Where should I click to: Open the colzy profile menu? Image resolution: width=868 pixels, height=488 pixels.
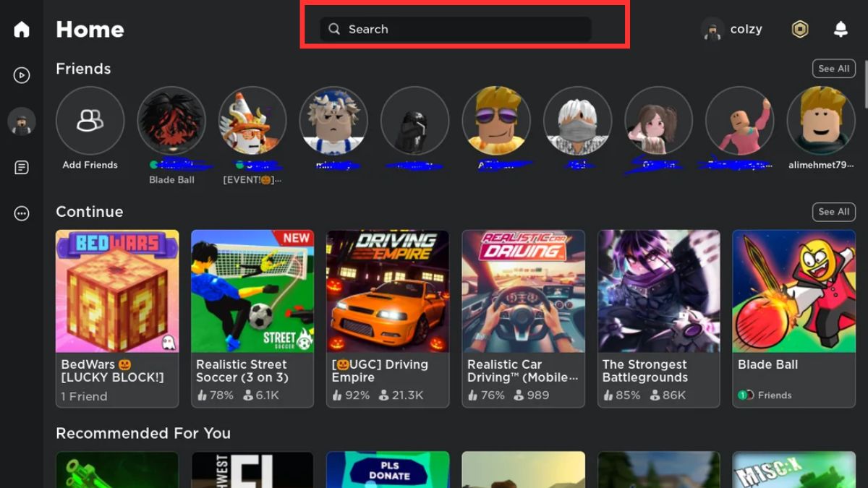(732, 29)
